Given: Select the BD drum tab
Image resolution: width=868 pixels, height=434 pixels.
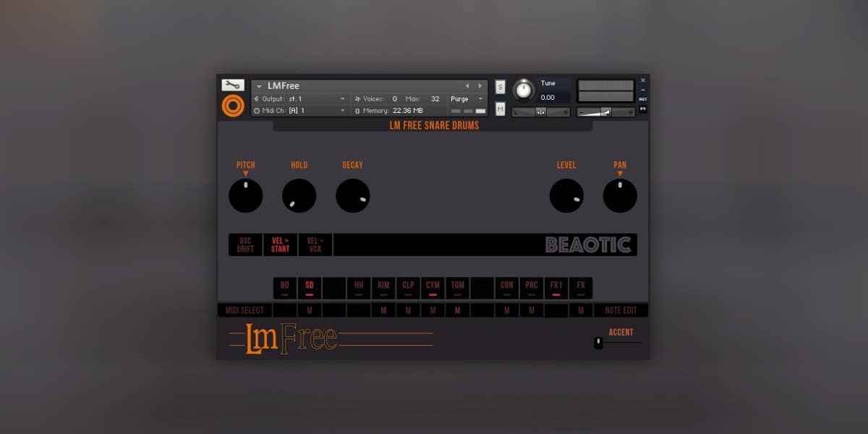Looking at the screenshot, I should 285,288.
